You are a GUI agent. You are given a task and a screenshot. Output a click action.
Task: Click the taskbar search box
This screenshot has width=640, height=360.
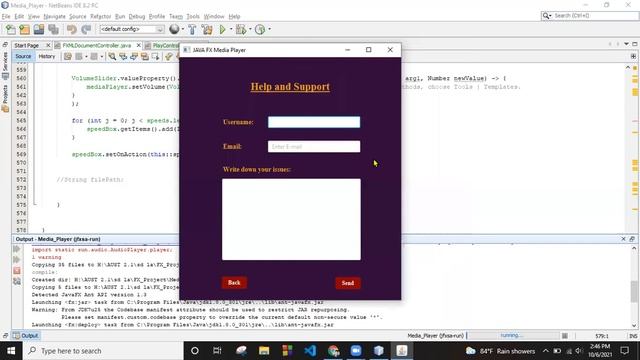click(x=103, y=351)
